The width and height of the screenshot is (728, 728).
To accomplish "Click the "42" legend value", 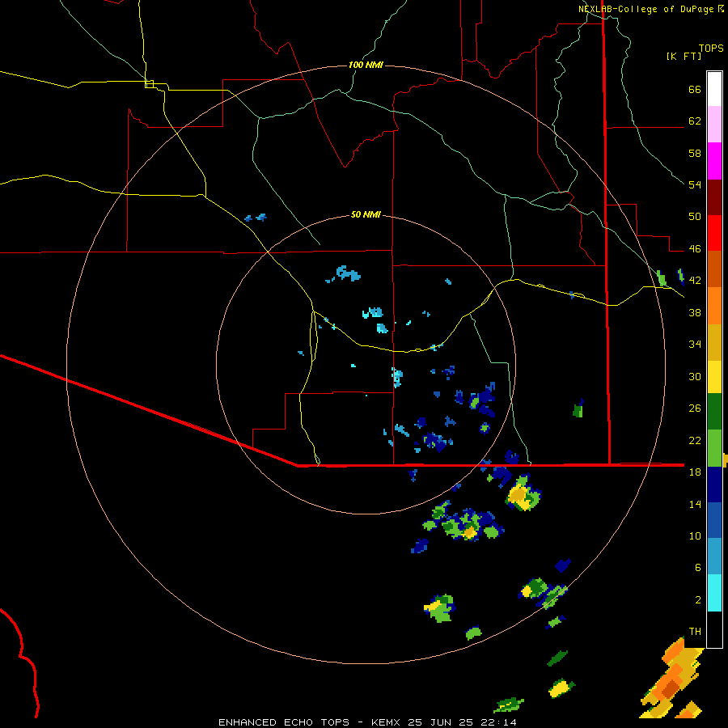I will pos(695,281).
